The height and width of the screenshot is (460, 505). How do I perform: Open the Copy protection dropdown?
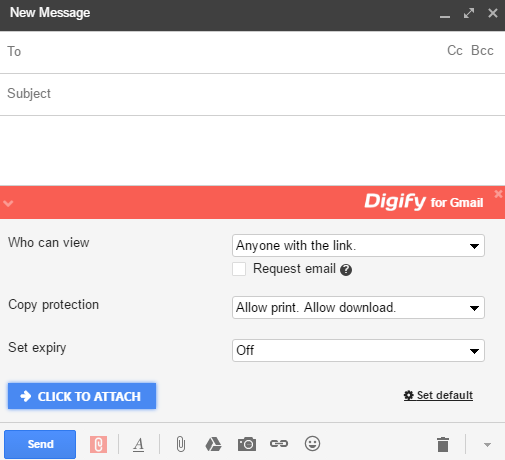[358, 308]
